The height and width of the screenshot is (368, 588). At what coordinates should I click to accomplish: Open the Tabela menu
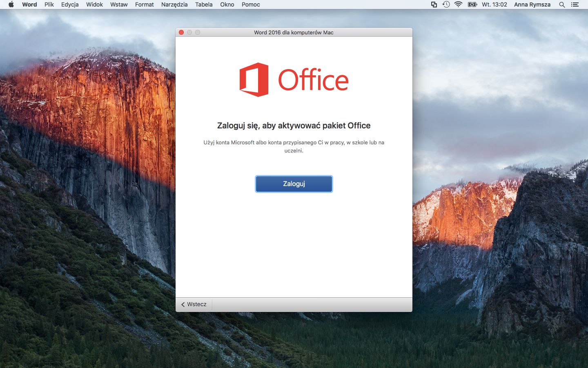(x=204, y=4)
